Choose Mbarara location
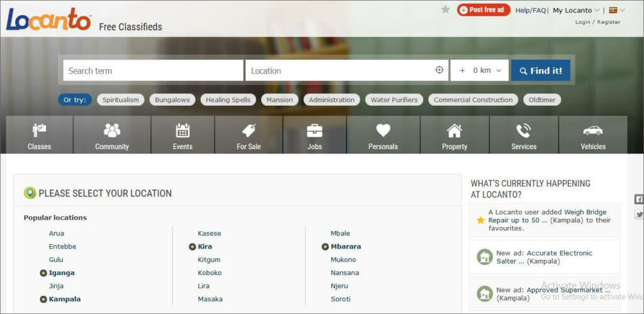Image resolution: width=644 pixels, height=314 pixels. [x=346, y=247]
